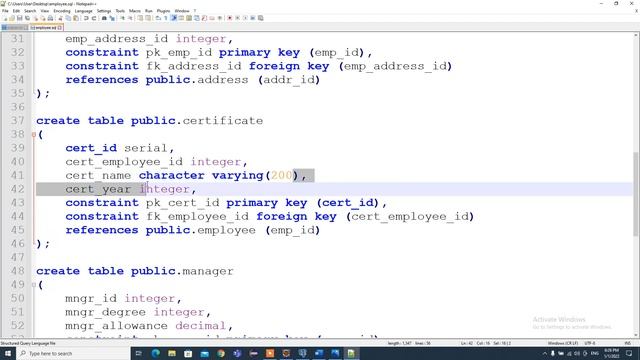Toggle INS mode in status bar
This screenshot has height=360, width=640.
pos(628,343)
